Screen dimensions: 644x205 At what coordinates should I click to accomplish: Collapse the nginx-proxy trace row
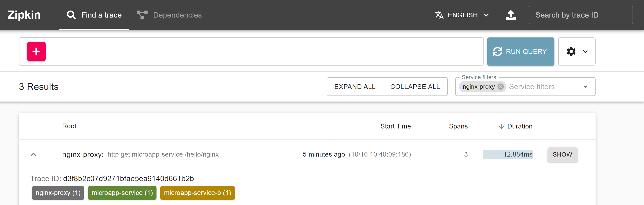click(x=33, y=154)
